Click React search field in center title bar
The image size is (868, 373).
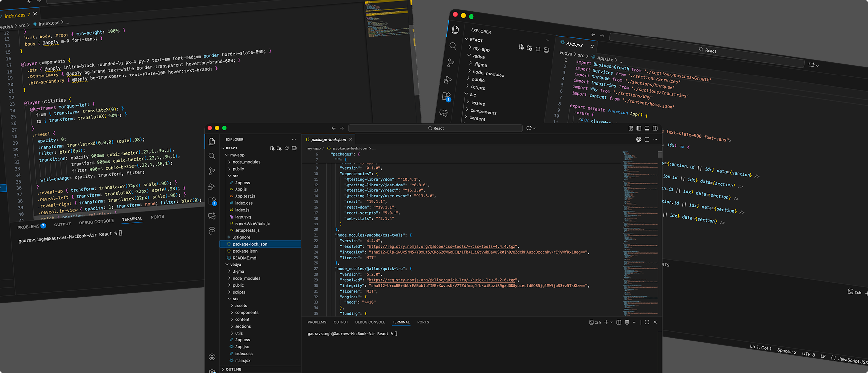[x=435, y=128]
